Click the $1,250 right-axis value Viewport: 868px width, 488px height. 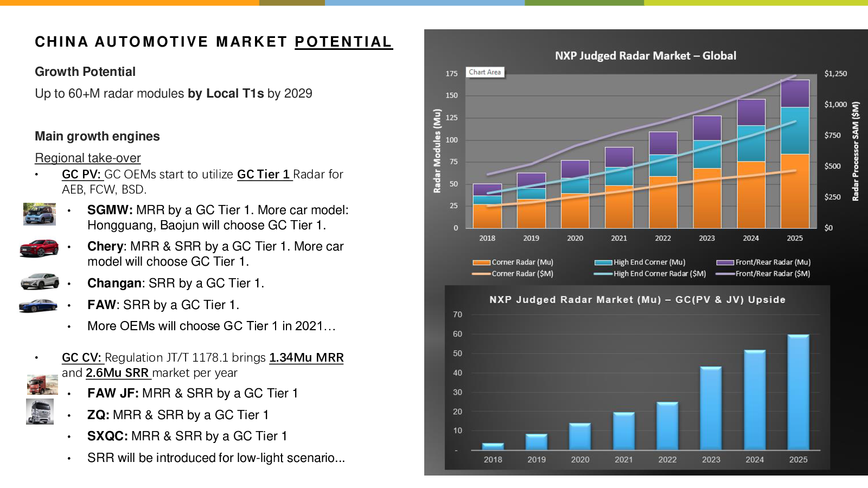tap(835, 73)
